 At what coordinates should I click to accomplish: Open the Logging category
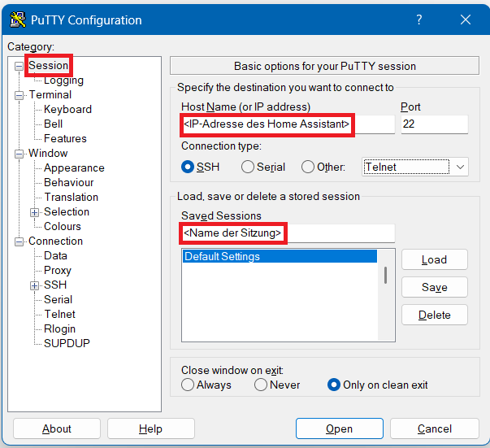tap(63, 80)
